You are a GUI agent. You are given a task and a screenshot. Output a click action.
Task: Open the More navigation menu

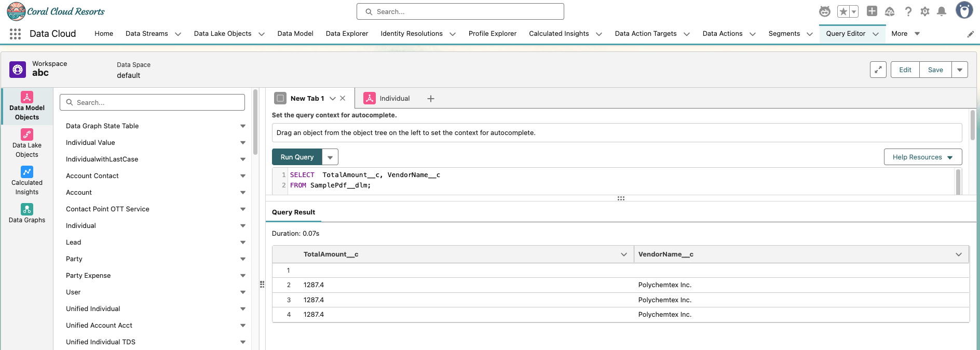905,34
